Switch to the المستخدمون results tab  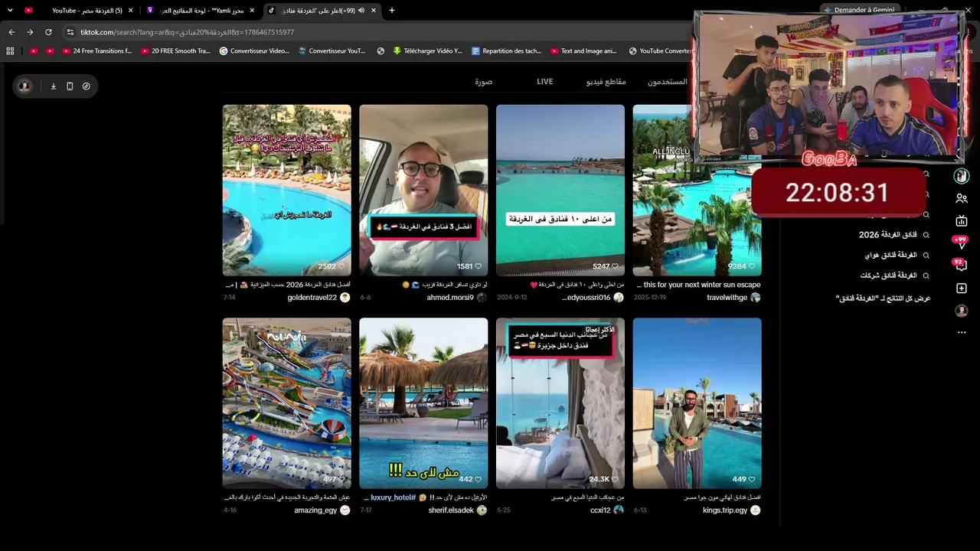click(x=668, y=82)
